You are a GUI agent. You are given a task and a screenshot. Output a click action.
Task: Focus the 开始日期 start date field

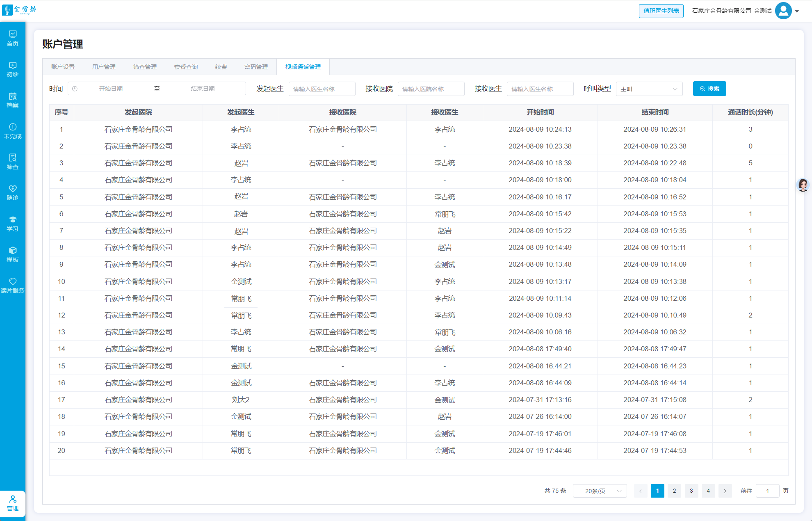pos(111,89)
